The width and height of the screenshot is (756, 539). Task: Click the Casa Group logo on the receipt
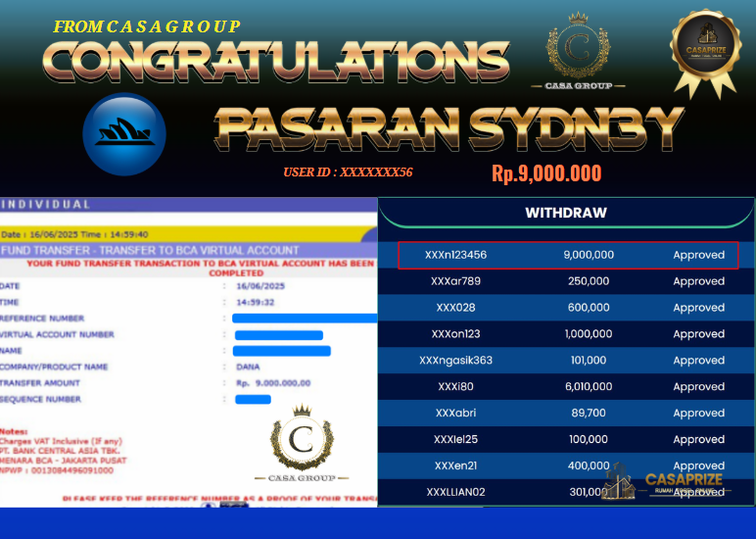[302, 447]
